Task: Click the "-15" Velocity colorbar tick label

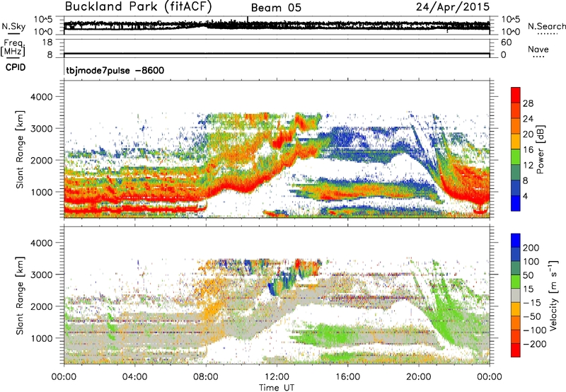Action: [x=532, y=302]
